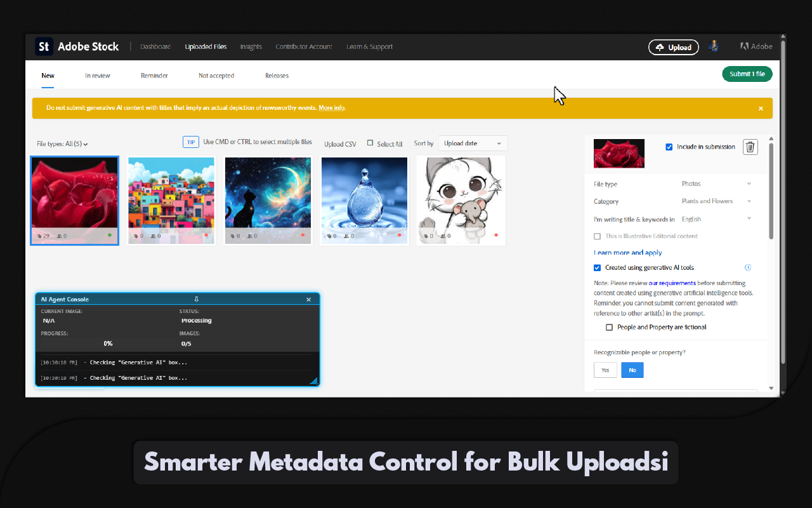Open the user profile avatar
Screen dimensions: 812x508
[x=714, y=46]
